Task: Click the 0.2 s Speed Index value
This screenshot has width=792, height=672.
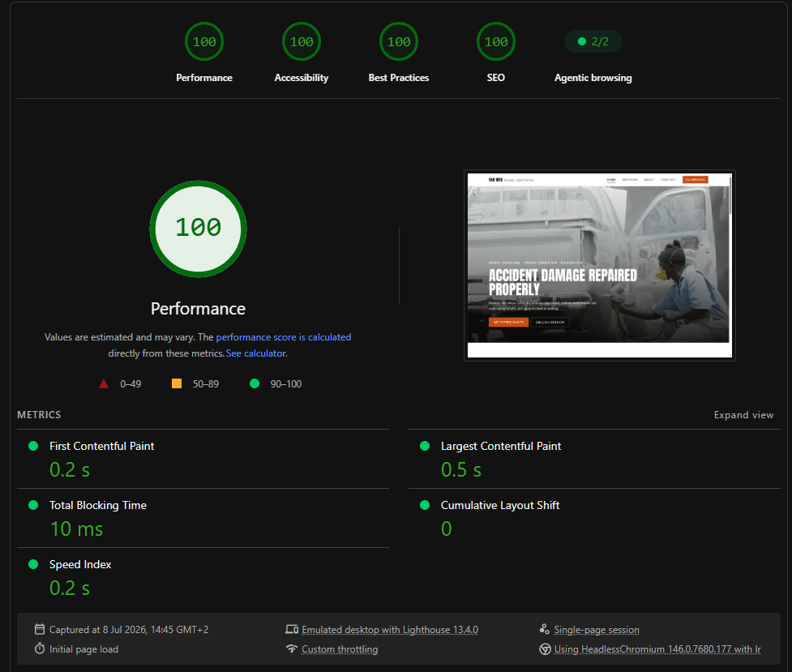Action: [x=70, y=589]
